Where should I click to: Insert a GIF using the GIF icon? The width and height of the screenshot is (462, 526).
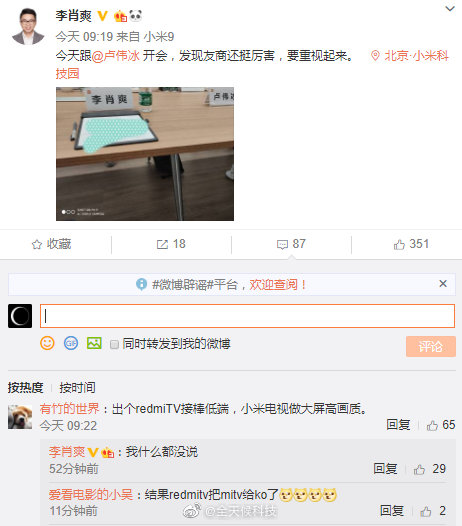[71, 343]
